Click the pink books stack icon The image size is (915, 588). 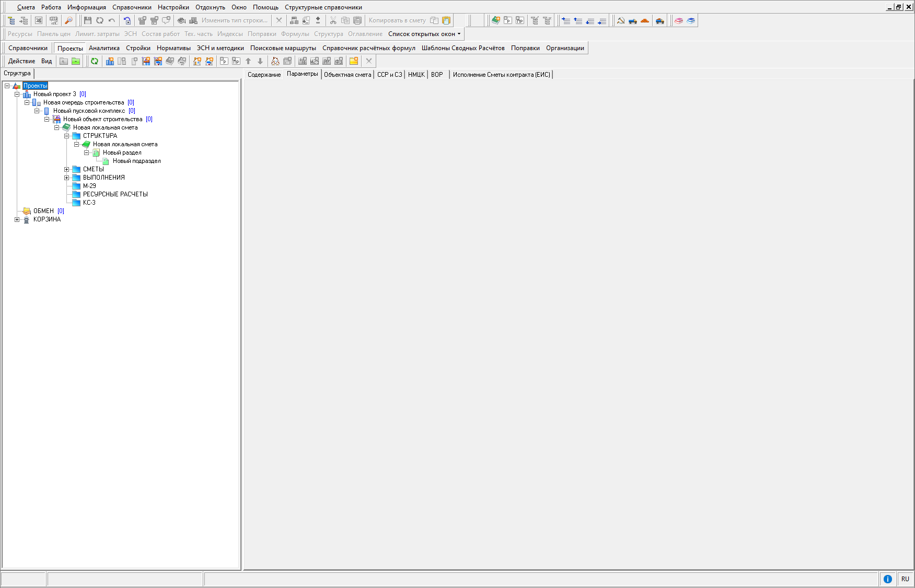[x=679, y=20]
